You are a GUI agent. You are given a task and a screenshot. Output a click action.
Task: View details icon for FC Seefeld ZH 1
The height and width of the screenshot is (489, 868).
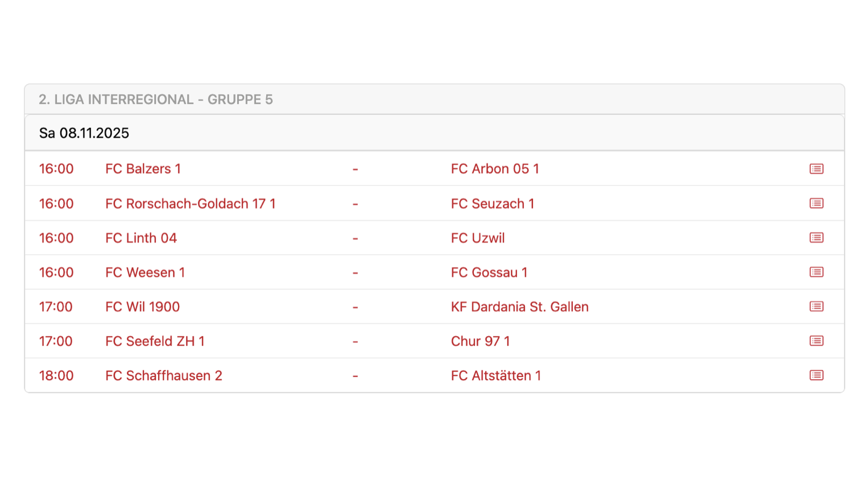(816, 341)
